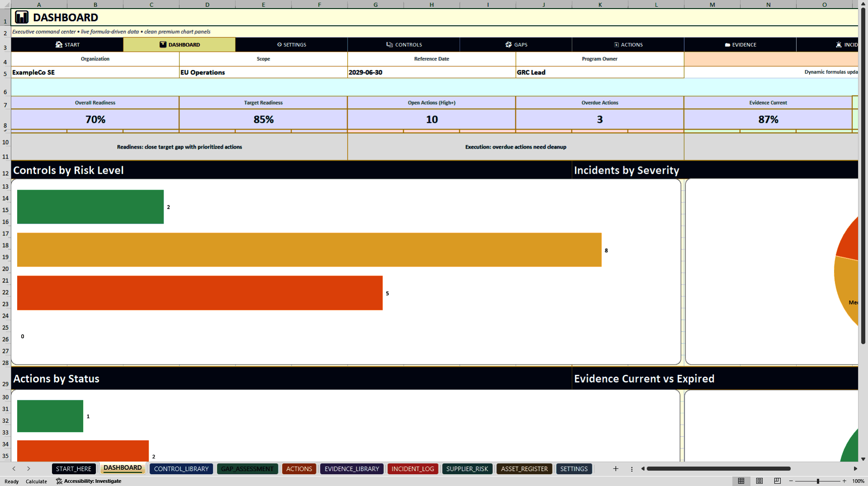Switch to Page Break Preview view
This screenshot has width=868, height=486.
(778, 481)
